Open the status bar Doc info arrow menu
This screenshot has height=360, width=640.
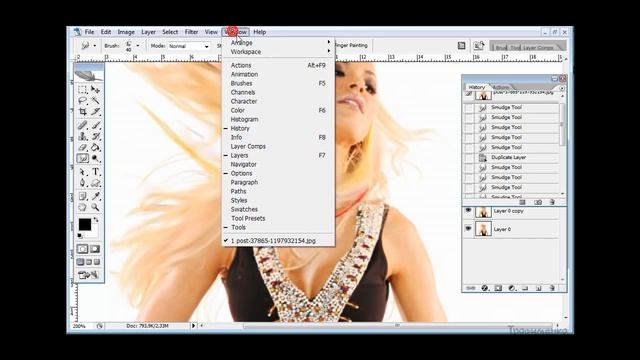click(x=193, y=326)
